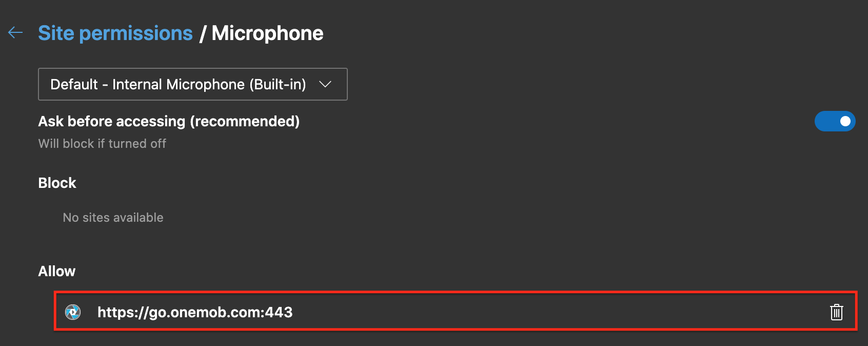Select the Block section heading
868x346 pixels.
pyautogui.click(x=57, y=183)
